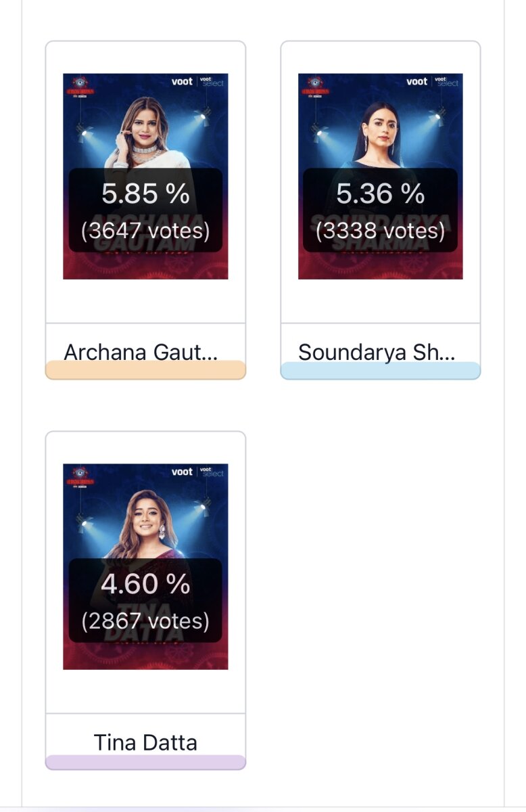Open Tina Datta's contestant photo
The height and width of the screenshot is (812, 526).
click(145, 521)
